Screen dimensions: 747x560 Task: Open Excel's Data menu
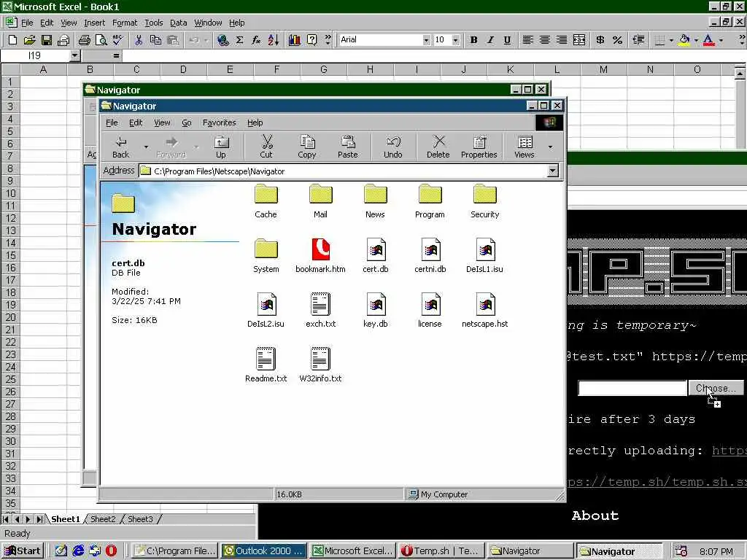point(179,23)
